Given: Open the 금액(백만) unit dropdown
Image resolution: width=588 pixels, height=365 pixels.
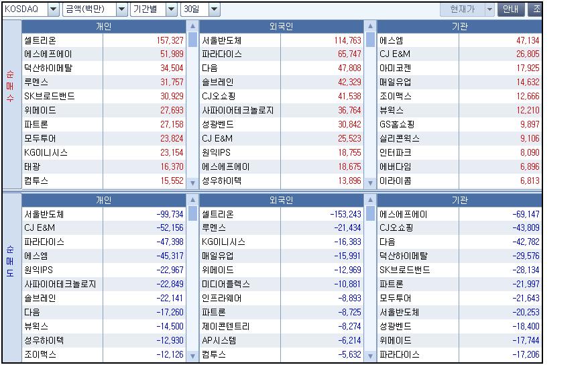Looking at the screenshot, I should pyautogui.click(x=121, y=9).
